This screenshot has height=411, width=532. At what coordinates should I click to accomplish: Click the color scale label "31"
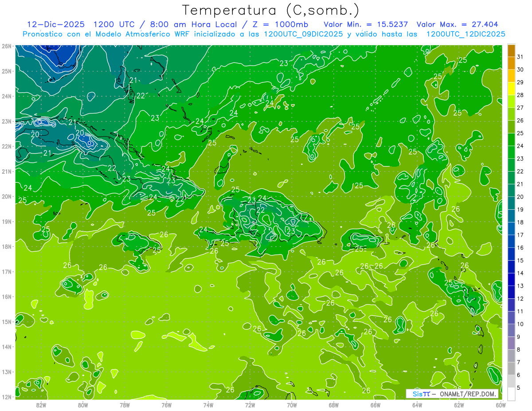tap(520, 57)
